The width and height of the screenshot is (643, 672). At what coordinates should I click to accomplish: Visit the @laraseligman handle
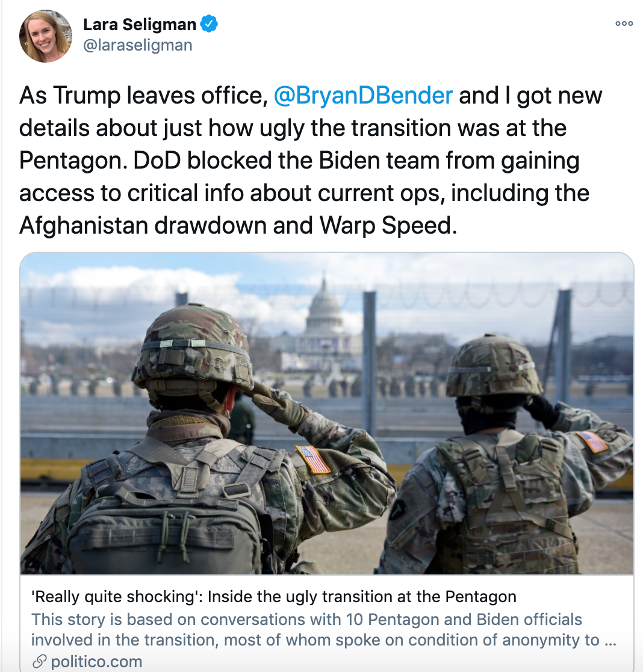tap(137, 45)
